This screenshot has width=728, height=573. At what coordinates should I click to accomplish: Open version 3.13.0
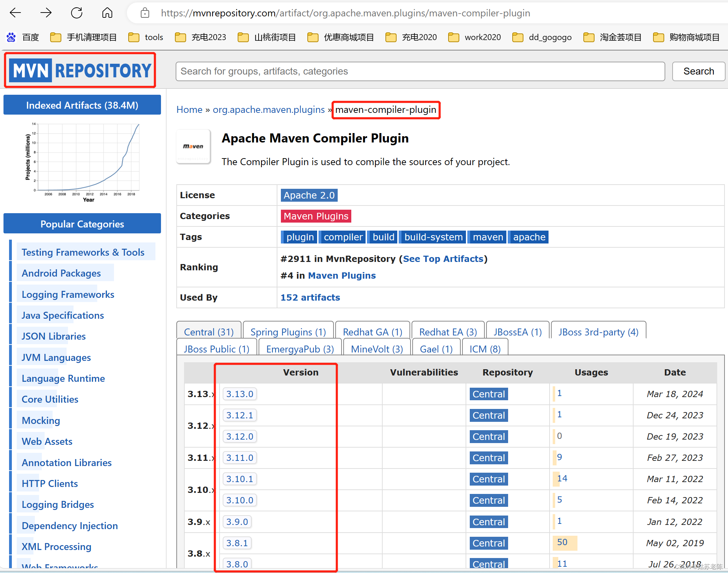pyautogui.click(x=239, y=394)
